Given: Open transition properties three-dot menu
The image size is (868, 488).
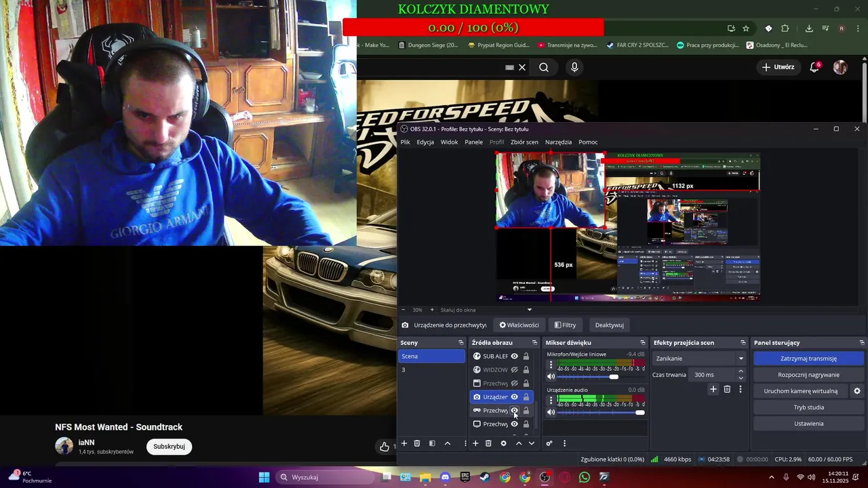Looking at the screenshot, I should pos(740,389).
